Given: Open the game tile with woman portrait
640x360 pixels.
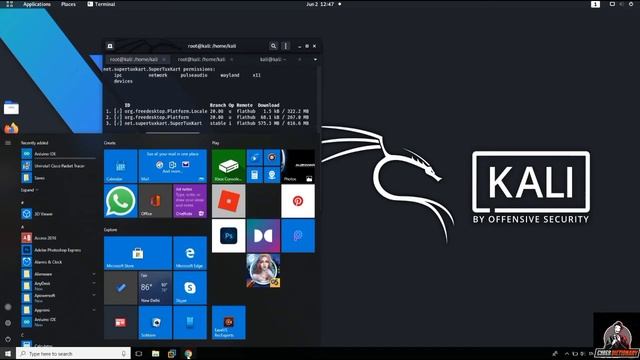Looking at the screenshot, I should click(x=263, y=270).
